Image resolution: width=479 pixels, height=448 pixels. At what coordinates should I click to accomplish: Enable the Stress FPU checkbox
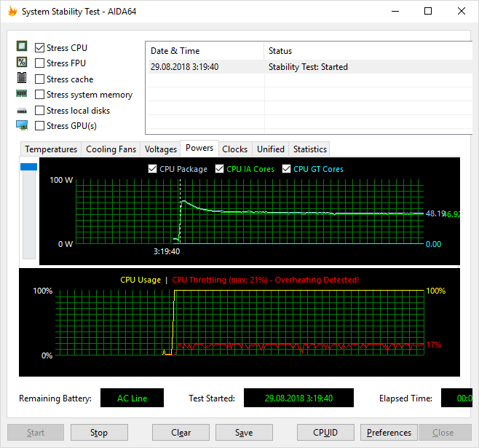[39, 63]
